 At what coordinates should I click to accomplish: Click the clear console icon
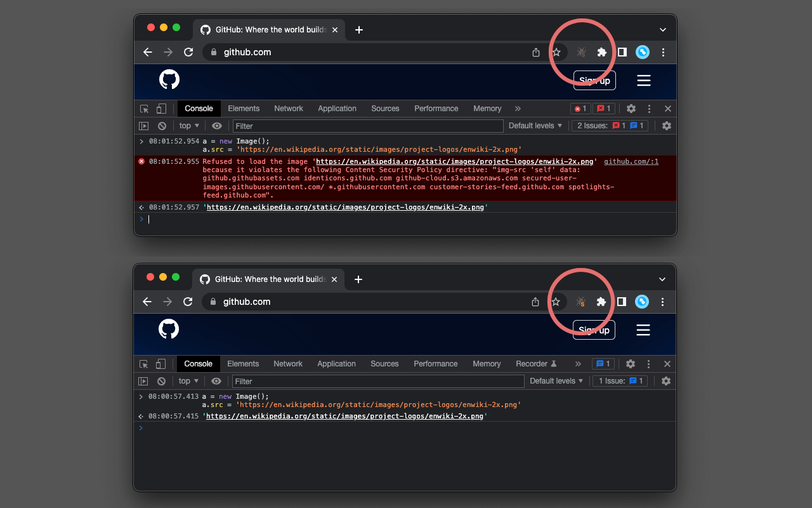[x=162, y=125]
